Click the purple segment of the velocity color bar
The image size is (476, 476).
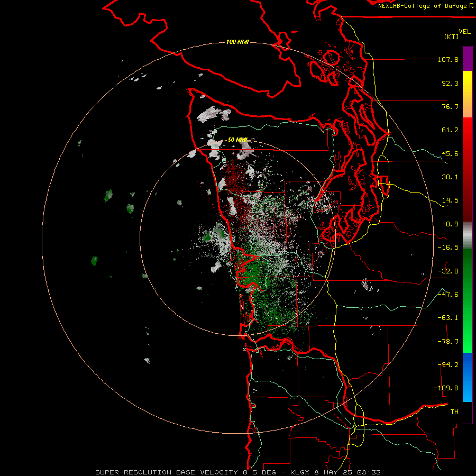pyautogui.click(x=467, y=59)
